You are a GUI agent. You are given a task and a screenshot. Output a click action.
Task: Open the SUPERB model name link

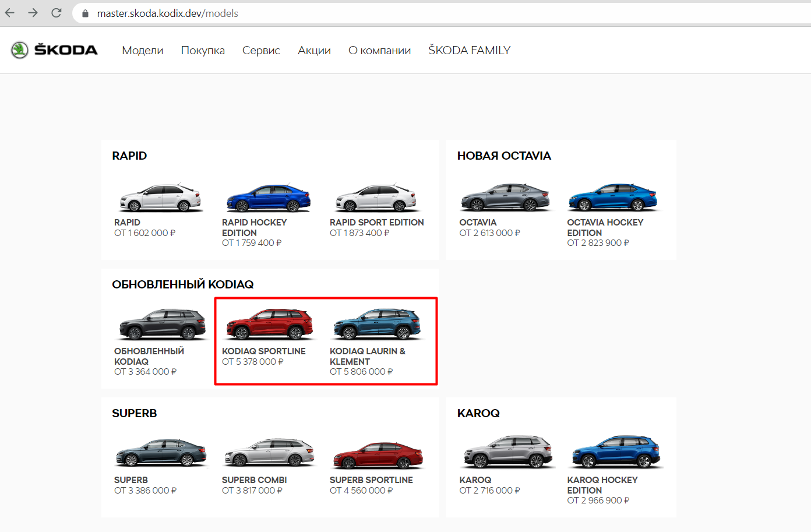click(x=131, y=480)
